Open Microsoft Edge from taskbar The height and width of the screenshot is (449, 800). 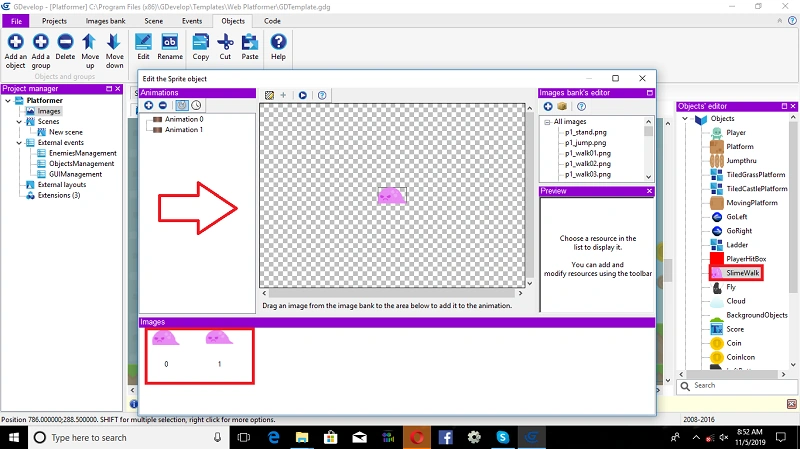click(273, 438)
